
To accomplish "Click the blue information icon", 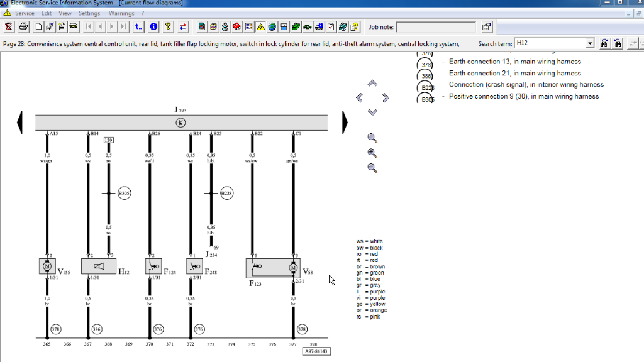I will coord(154,26).
